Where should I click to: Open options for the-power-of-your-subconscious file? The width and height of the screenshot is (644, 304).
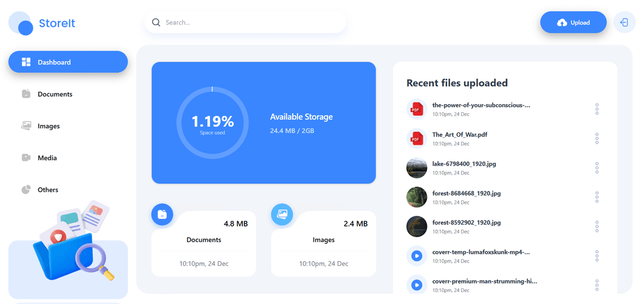(597, 109)
